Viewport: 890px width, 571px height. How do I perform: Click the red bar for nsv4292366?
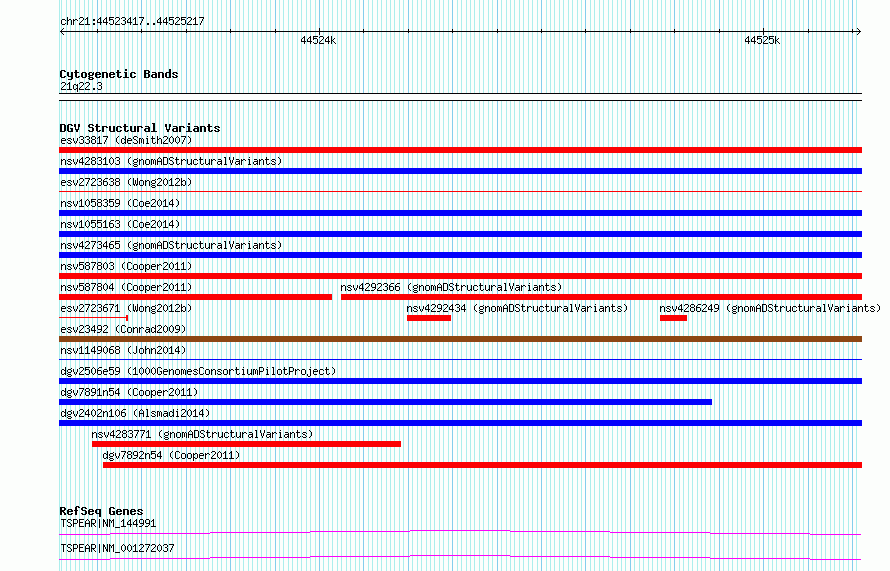point(601,297)
